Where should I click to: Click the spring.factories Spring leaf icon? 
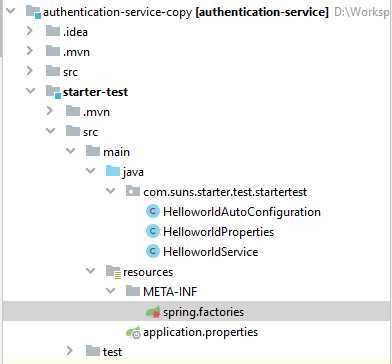click(x=153, y=312)
